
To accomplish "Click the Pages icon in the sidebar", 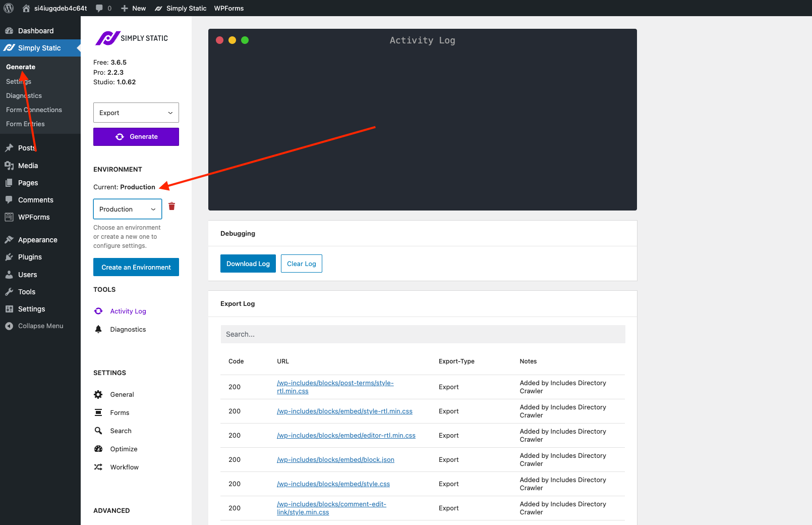I will click(9, 183).
